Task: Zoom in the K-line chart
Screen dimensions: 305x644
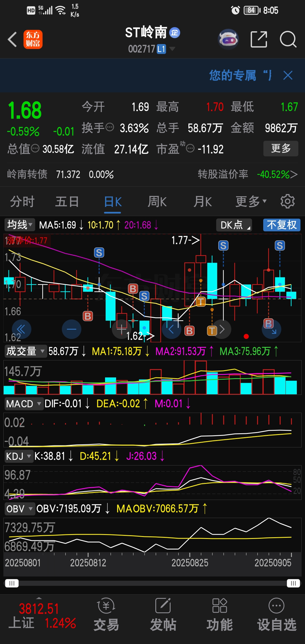Action: tap(121, 329)
